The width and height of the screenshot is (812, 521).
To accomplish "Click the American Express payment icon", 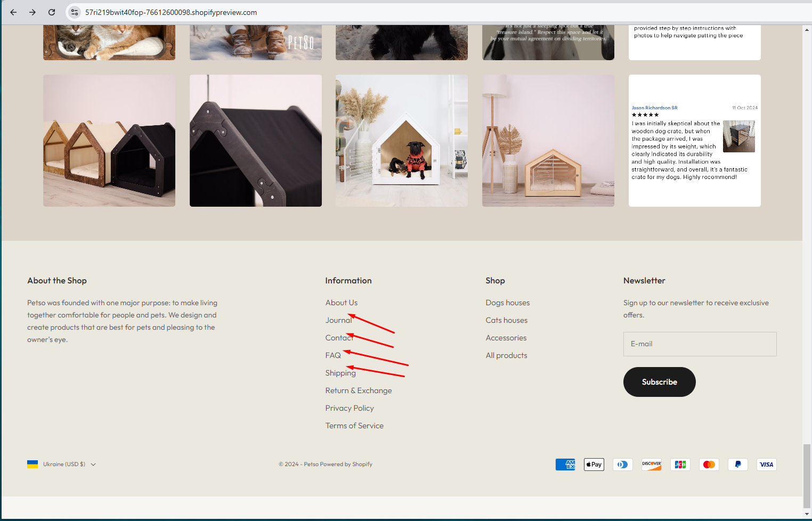I will pos(565,465).
